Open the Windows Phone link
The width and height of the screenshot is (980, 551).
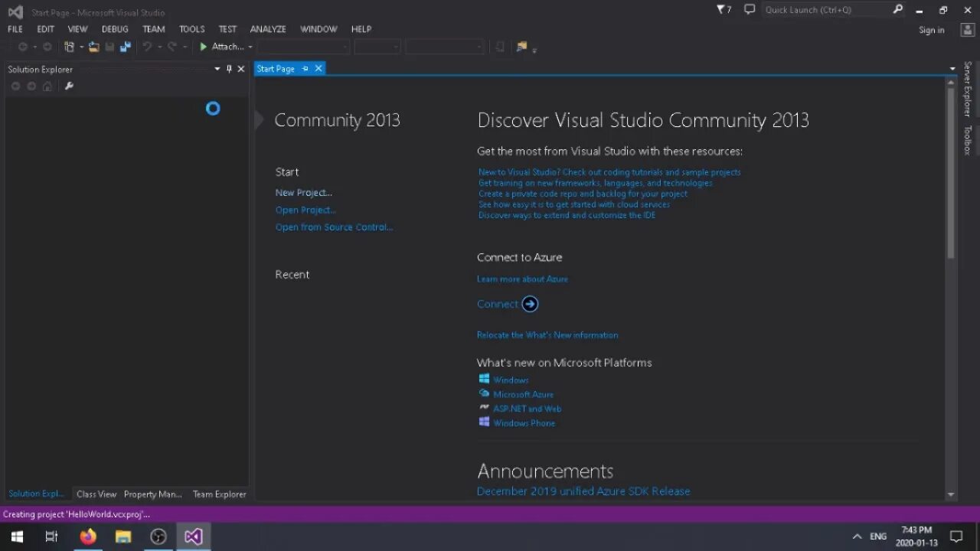coord(524,423)
